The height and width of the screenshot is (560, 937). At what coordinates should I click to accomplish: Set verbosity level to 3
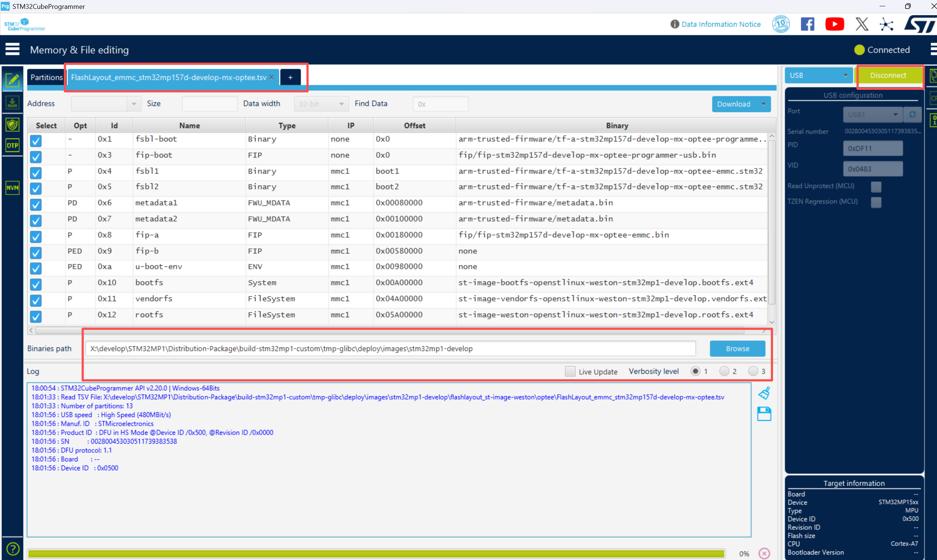753,371
